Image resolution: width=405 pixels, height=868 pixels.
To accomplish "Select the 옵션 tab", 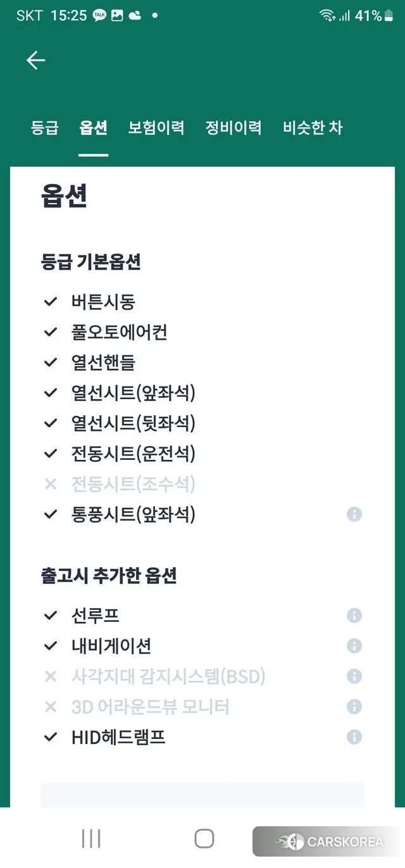I will (x=93, y=128).
